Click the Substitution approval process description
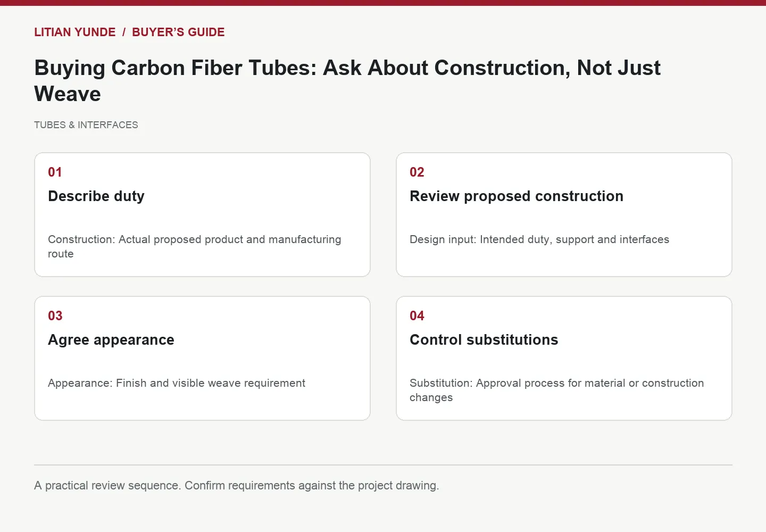This screenshot has width=766, height=532. coord(557,390)
